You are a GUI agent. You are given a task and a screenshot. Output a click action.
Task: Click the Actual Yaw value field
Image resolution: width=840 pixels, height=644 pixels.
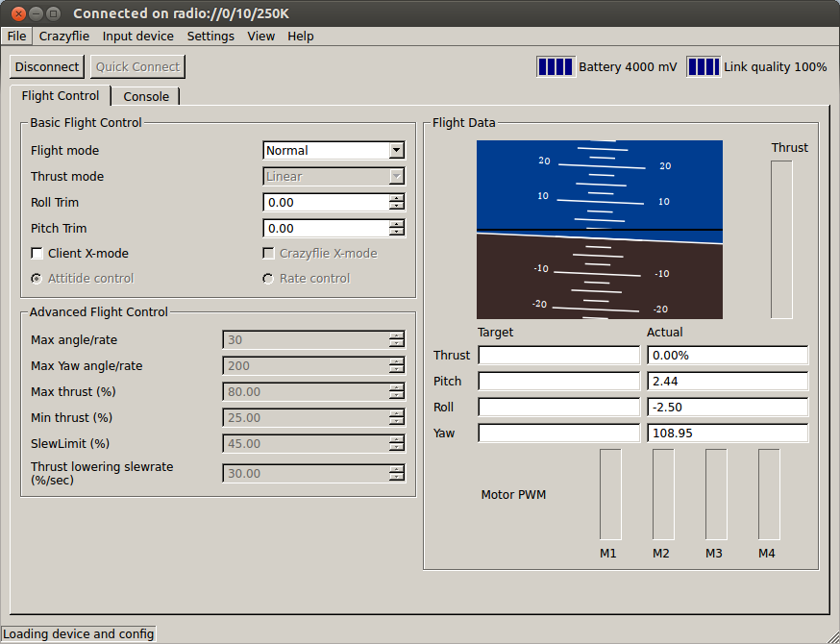tap(727, 433)
